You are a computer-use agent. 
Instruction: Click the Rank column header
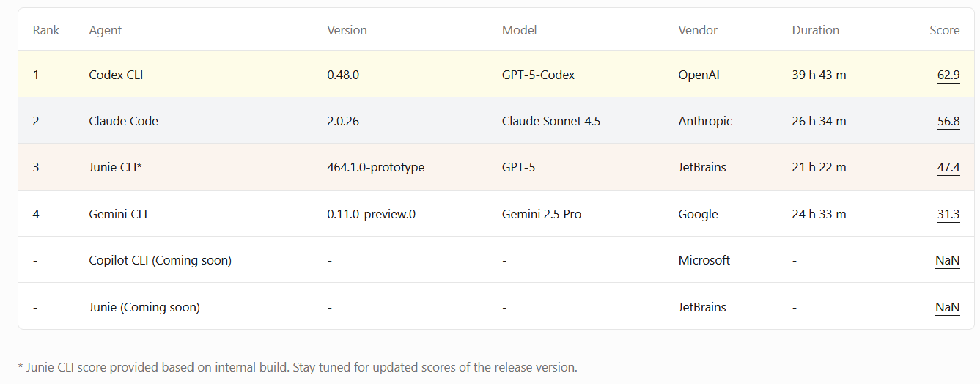pyautogui.click(x=46, y=30)
